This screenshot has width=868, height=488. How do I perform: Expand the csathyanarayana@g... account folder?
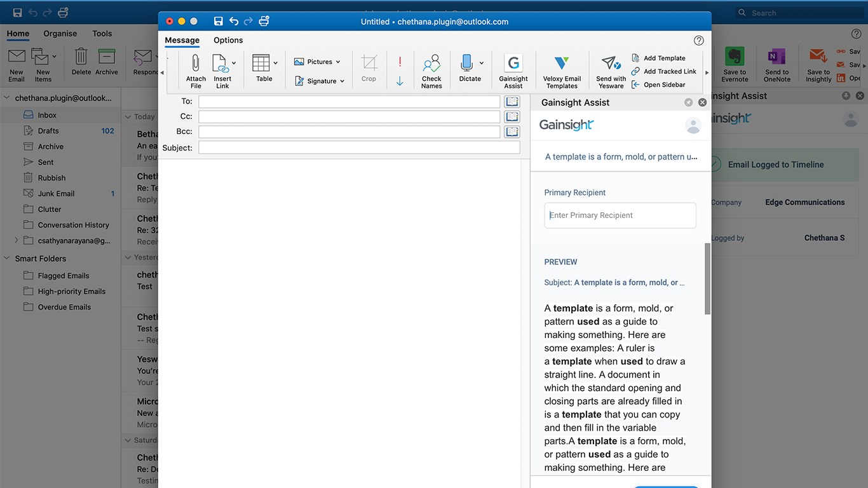(x=17, y=240)
